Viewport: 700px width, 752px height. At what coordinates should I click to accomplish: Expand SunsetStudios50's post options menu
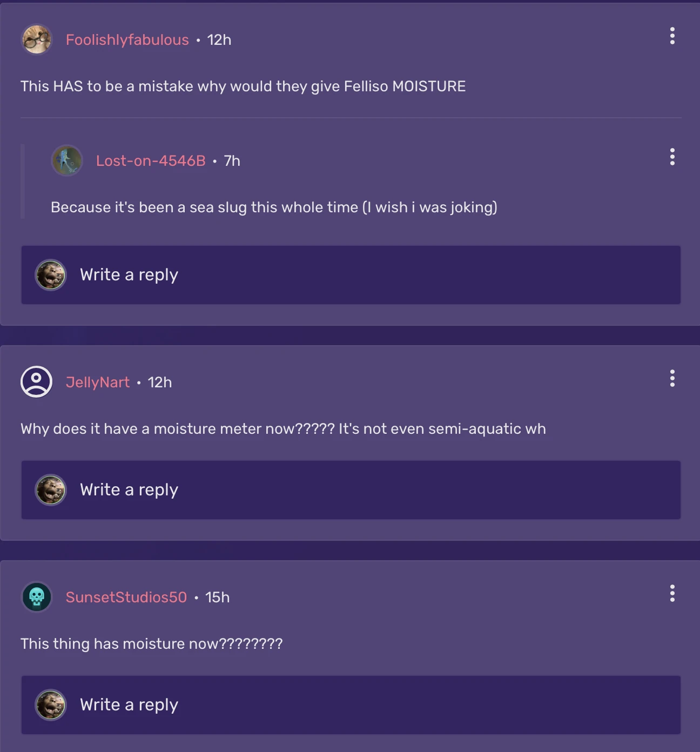pos(672,594)
